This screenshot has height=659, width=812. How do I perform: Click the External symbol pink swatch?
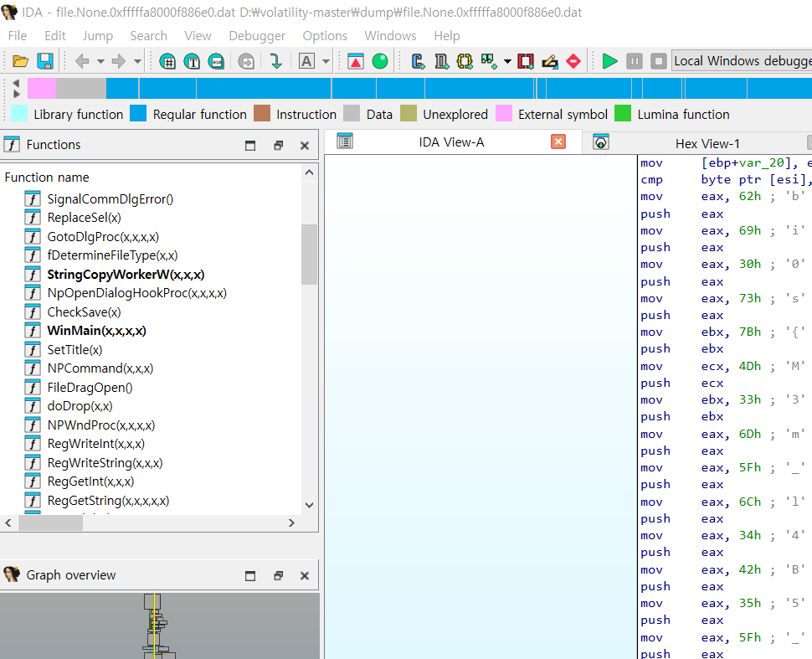[x=504, y=113]
